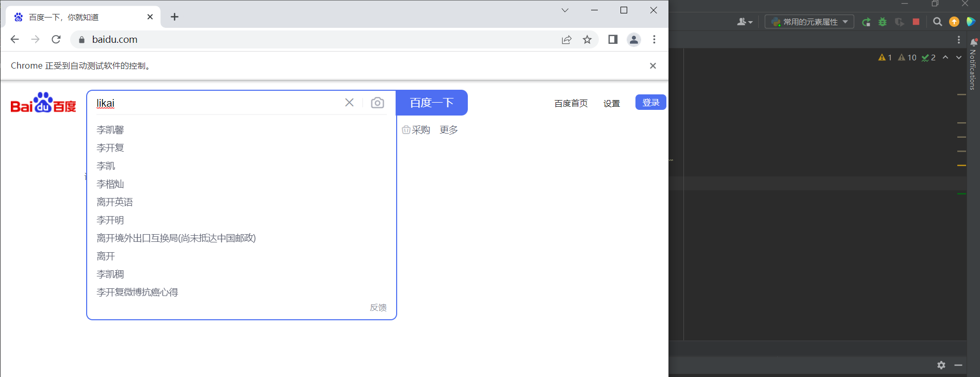Rerun the script in PyCharm
The width and height of the screenshot is (980, 377).
[x=866, y=22]
